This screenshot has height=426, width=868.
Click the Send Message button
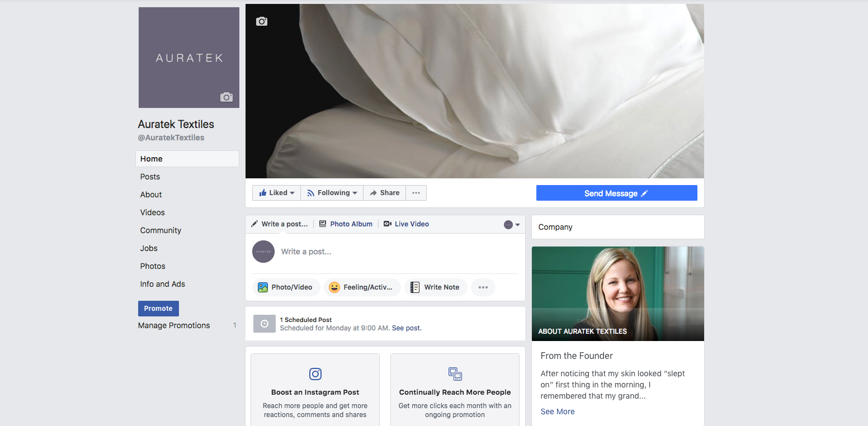616,192
